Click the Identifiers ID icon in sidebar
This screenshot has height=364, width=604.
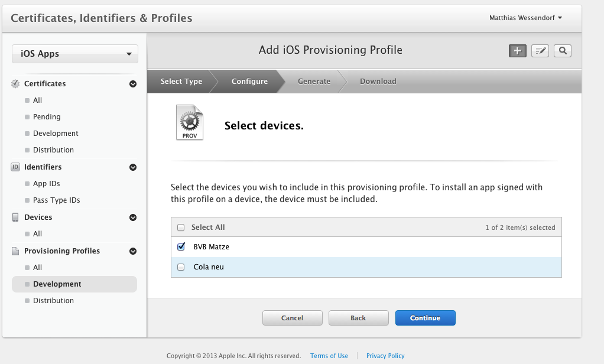[x=15, y=167]
